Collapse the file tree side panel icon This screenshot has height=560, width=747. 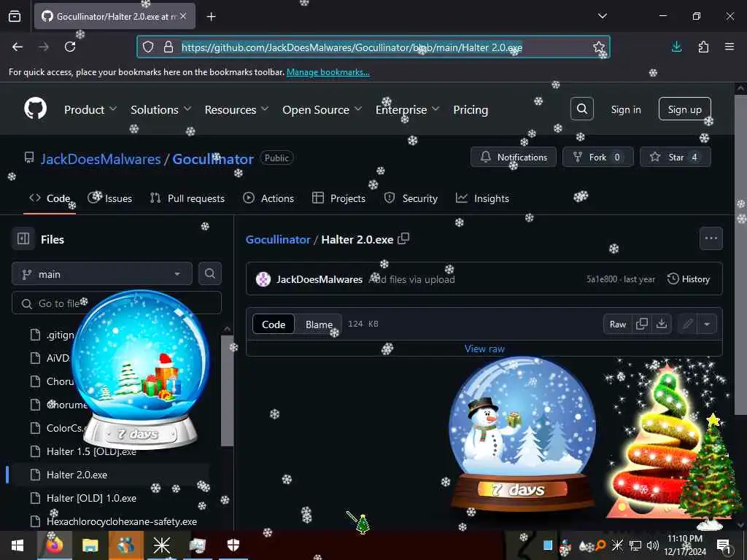23,238
